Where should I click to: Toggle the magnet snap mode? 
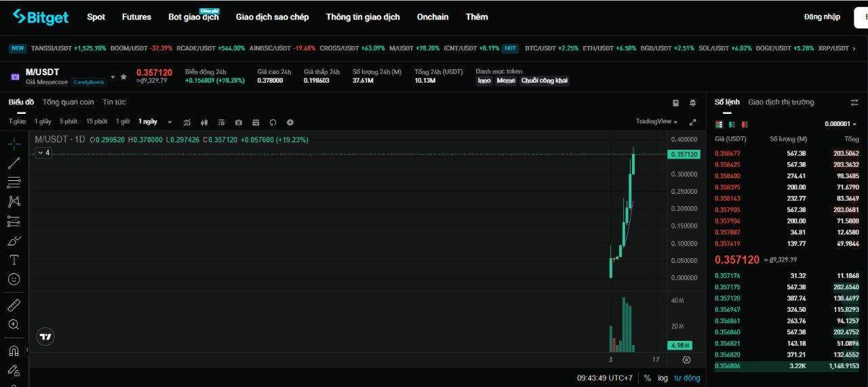coord(14,350)
